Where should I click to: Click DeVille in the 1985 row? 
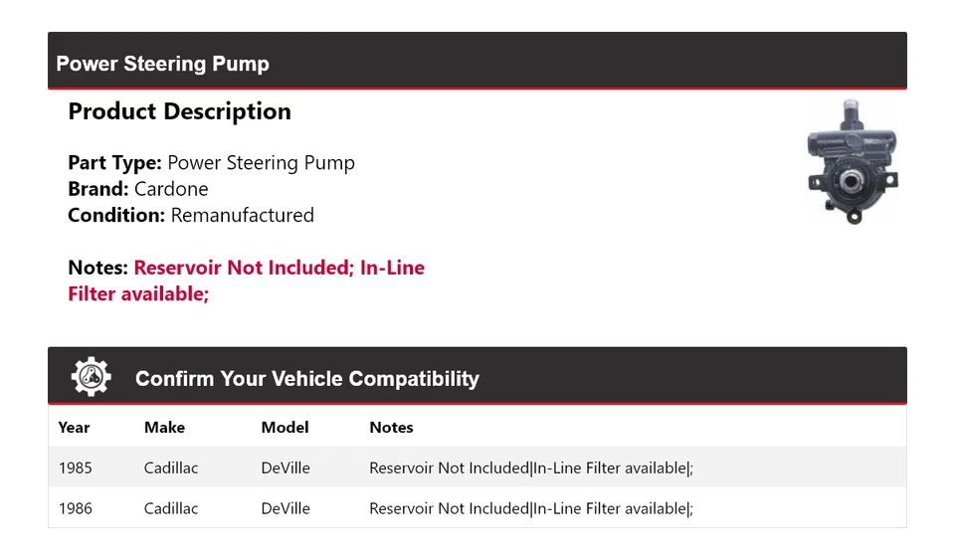click(286, 467)
